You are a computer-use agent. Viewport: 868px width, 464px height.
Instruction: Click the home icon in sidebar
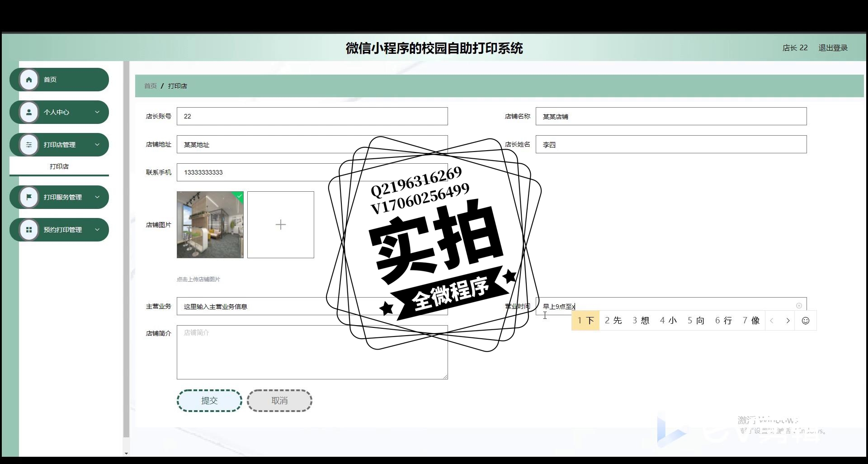click(x=29, y=80)
